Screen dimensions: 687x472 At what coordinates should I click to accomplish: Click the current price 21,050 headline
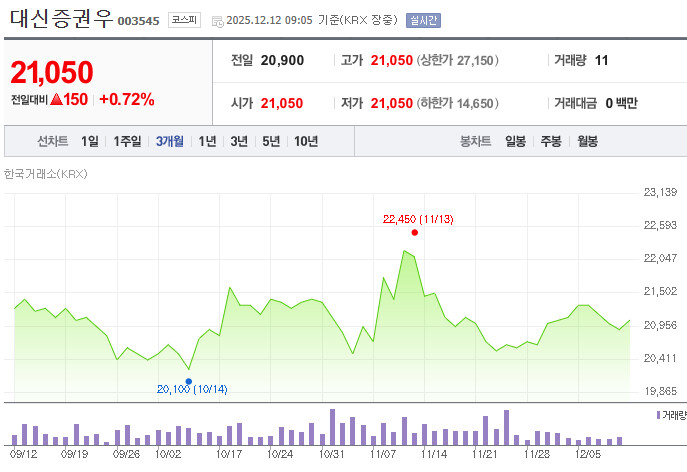pos(52,72)
